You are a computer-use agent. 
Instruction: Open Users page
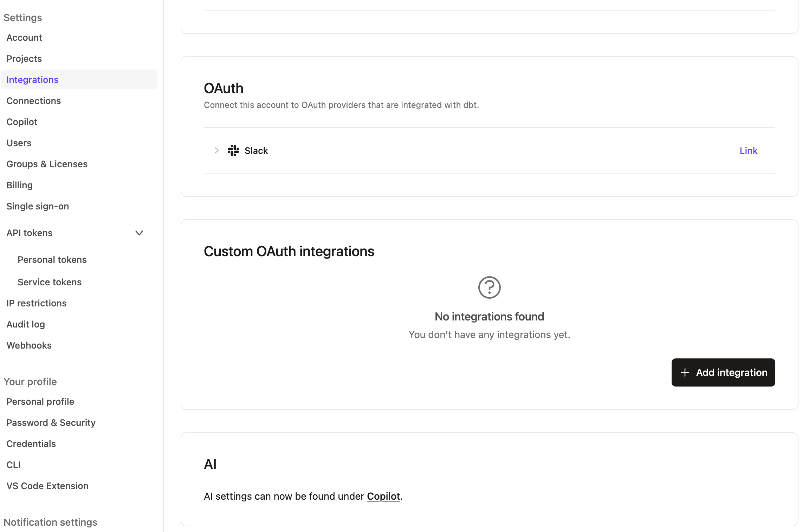tap(19, 143)
